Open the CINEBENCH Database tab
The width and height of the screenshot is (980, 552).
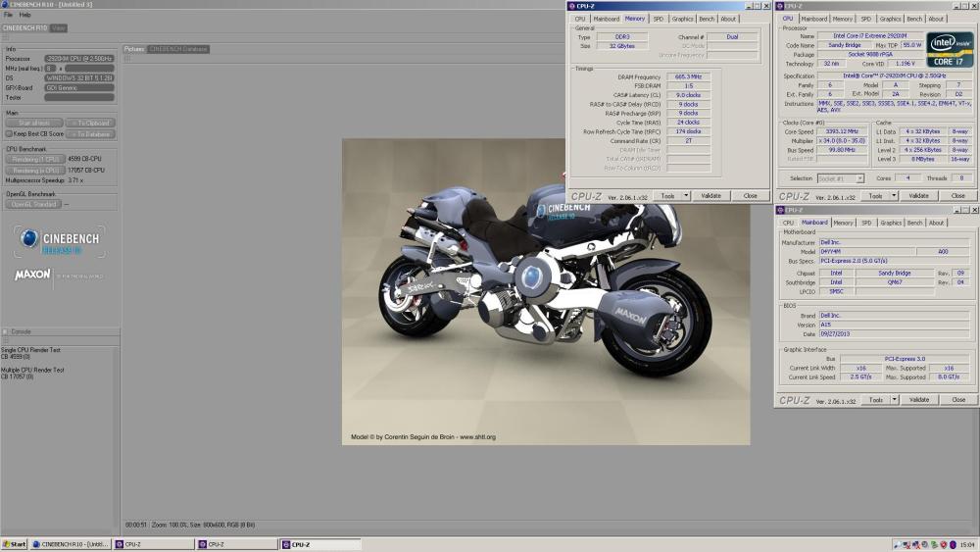pos(178,49)
